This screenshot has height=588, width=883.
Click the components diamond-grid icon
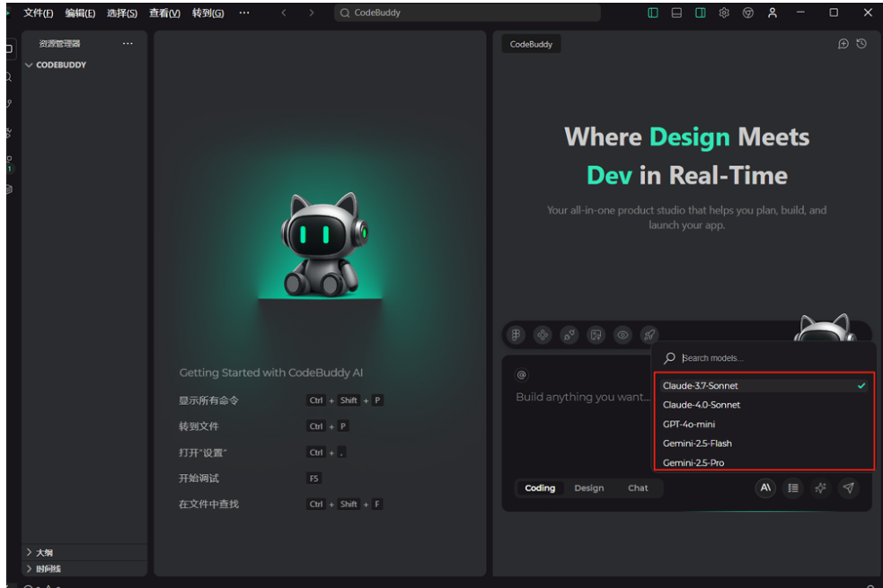click(x=543, y=335)
